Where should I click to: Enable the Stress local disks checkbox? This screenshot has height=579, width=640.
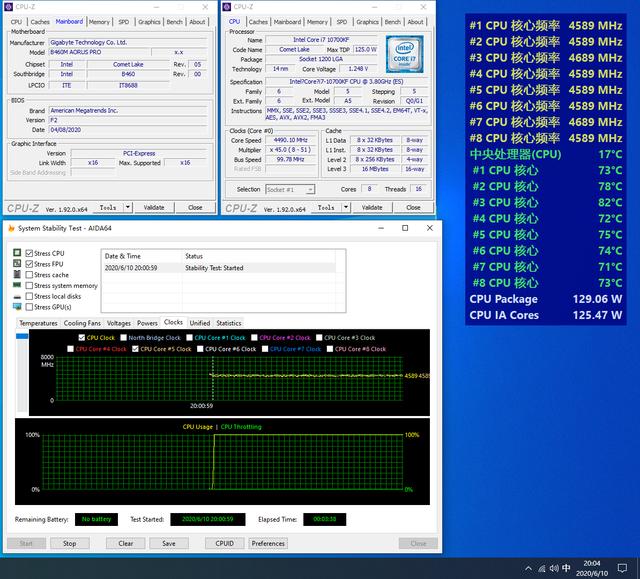coord(29,296)
